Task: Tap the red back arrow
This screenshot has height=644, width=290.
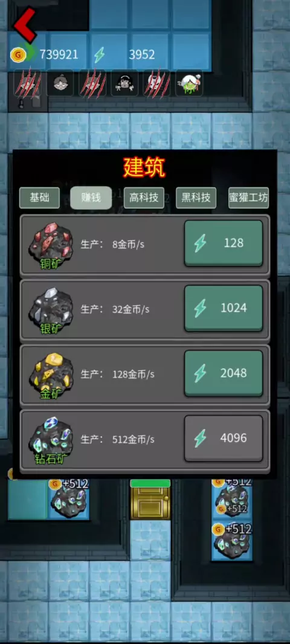Action: (25, 25)
